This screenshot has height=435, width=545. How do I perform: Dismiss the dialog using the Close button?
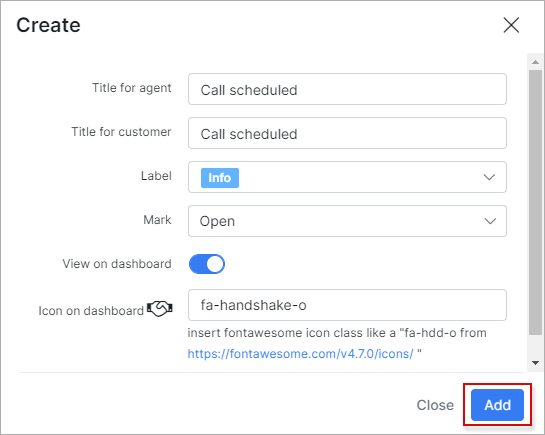click(435, 405)
